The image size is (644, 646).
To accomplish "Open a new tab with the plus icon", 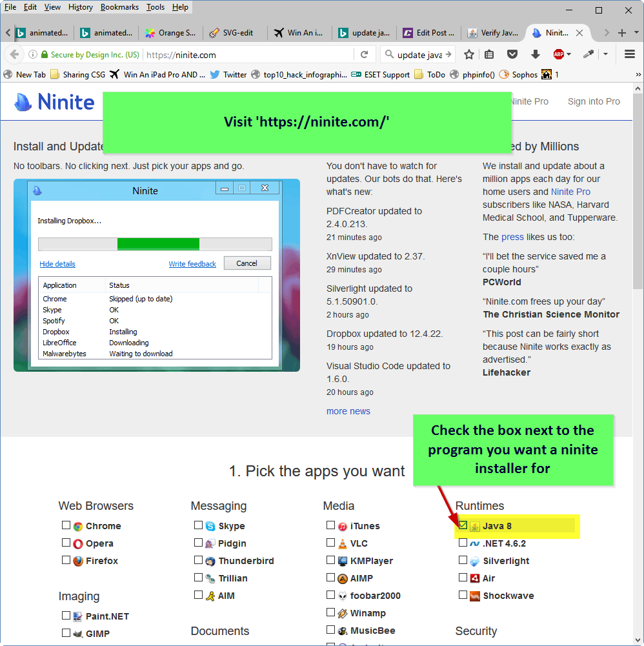I will 622,33.
